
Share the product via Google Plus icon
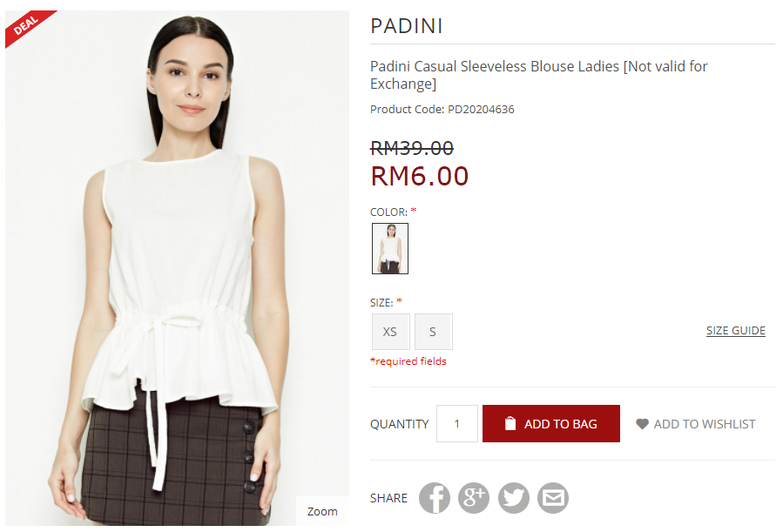pos(474,497)
